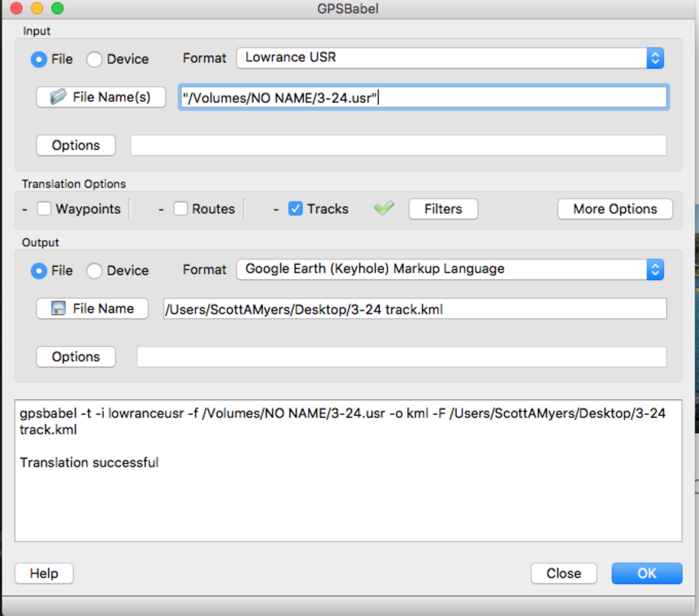
Task: Uncheck the Tracks checkbox
Action: point(296,209)
